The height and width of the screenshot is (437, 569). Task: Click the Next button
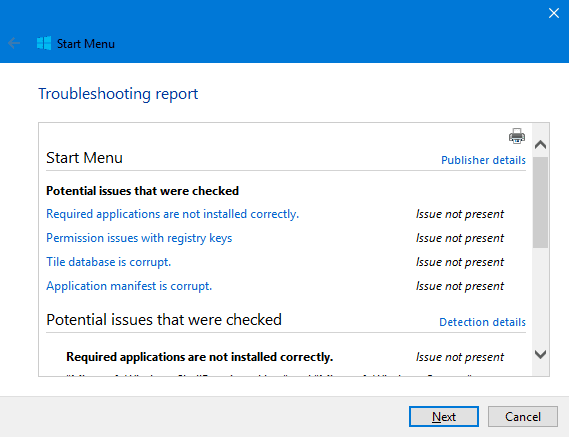pyautogui.click(x=444, y=417)
